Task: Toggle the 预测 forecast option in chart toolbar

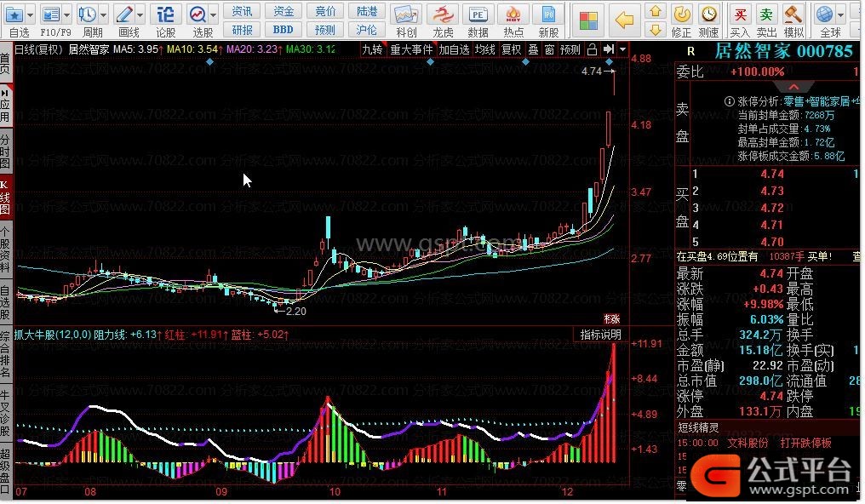Action: tap(570, 49)
